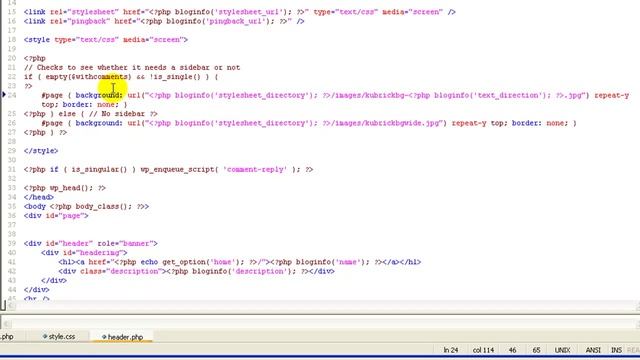Click the closing </style> tag
The width and height of the screenshot is (640, 360).
(x=41, y=151)
